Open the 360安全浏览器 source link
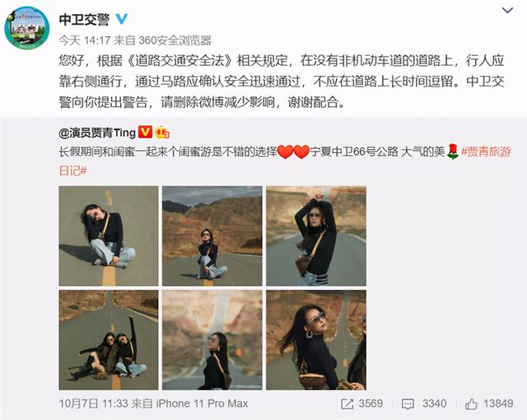 tap(175, 40)
